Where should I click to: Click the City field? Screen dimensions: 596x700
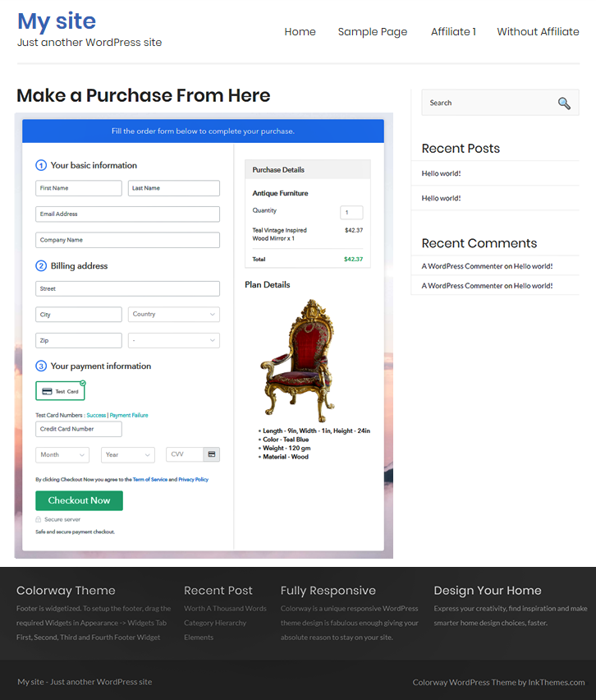click(79, 315)
